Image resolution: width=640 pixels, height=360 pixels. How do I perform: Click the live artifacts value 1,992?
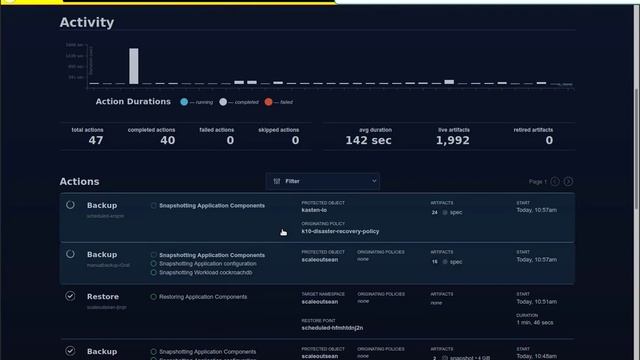pyautogui.click(x=453, y=140)
